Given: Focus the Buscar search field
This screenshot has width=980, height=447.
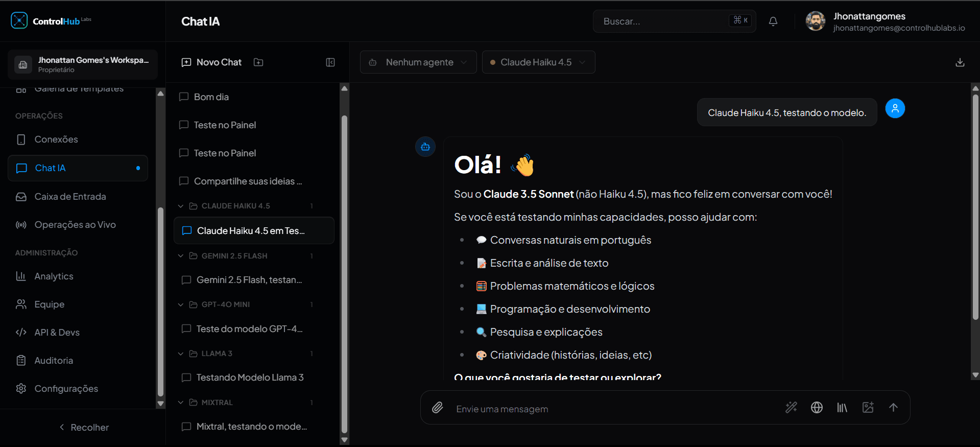Looking at the screenshot, I should pos(674,21).
